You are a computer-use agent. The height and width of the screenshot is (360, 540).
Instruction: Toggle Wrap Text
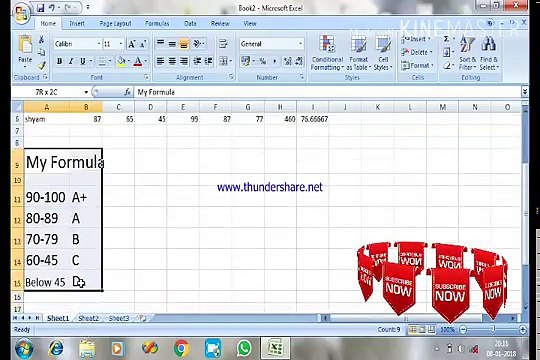point(223,43)
